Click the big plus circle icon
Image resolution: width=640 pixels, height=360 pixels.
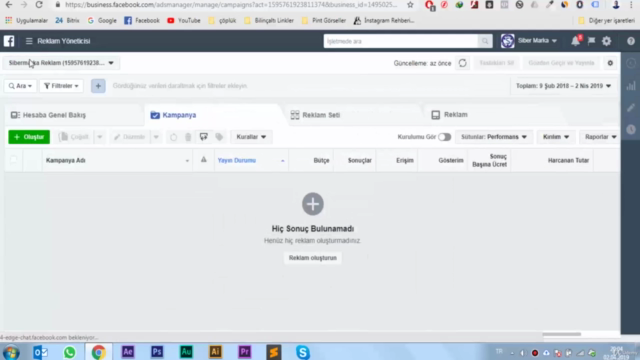tap(313, 204)
